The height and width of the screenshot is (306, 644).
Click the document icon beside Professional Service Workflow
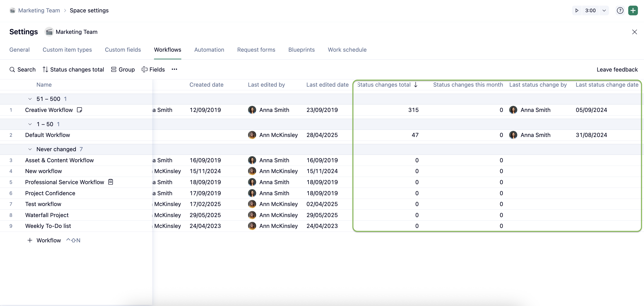(110, 182)
